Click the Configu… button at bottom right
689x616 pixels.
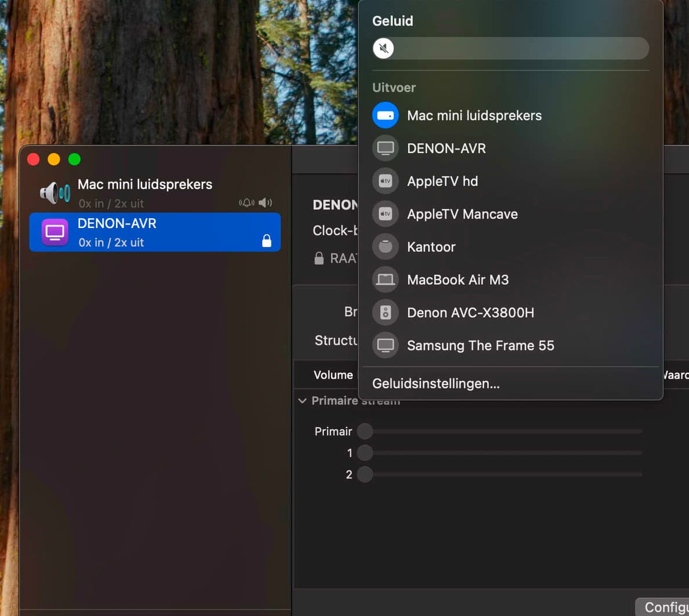pos(662,607)
